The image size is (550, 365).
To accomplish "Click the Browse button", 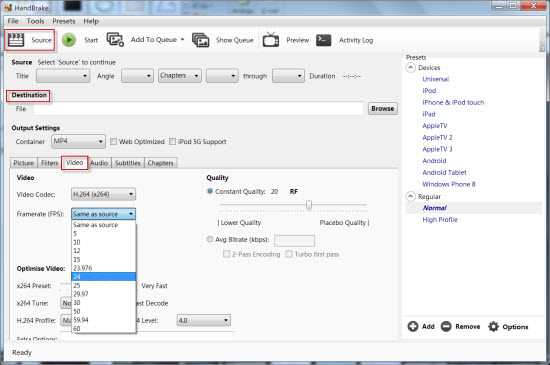I will coord(382,109).
